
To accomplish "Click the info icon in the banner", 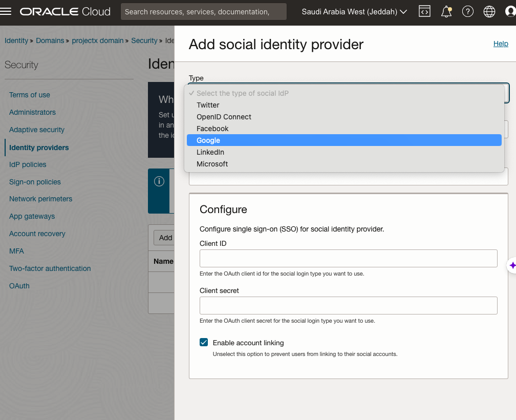I will 159,181.
